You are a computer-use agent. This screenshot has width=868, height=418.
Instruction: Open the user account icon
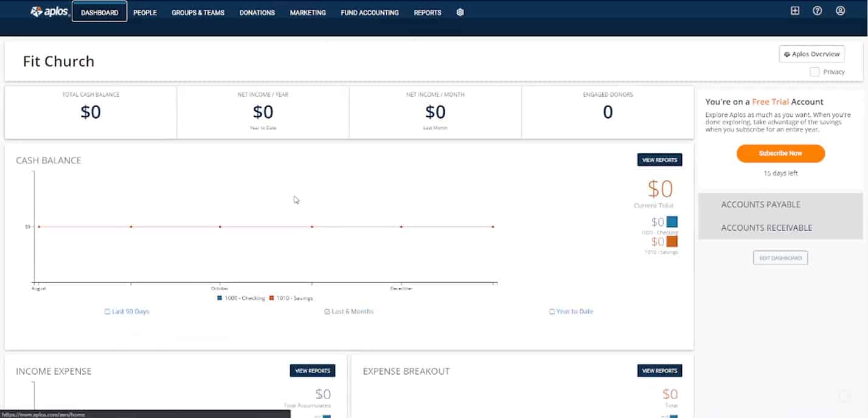840,10
